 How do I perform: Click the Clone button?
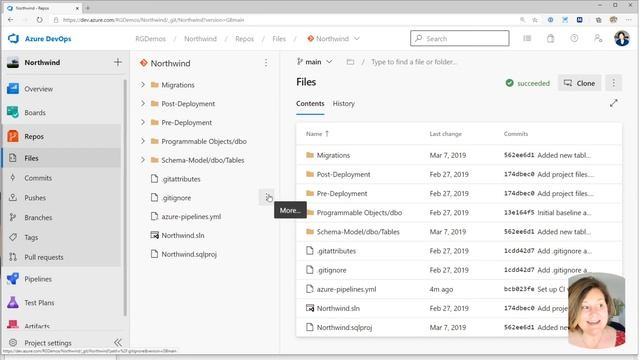click(579, 83)
